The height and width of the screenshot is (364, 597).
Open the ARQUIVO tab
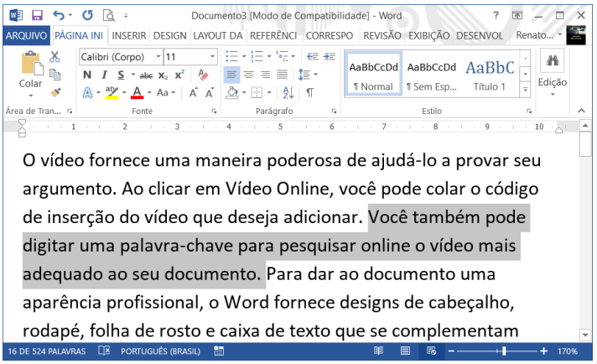[26, 36]
